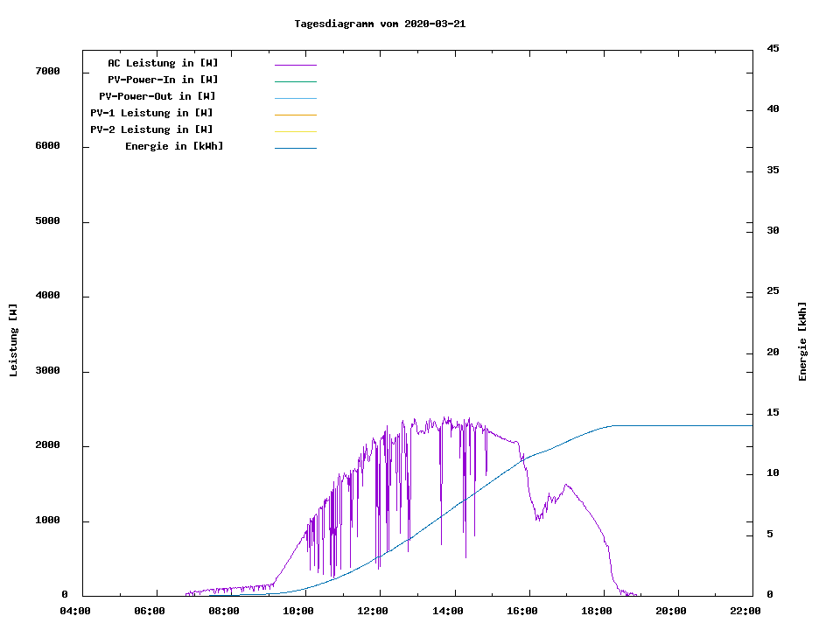This screenshot has width=840, height=630.
Task: Select the PV-Power-In in [W] legend entry
Action: coord(169,80)
